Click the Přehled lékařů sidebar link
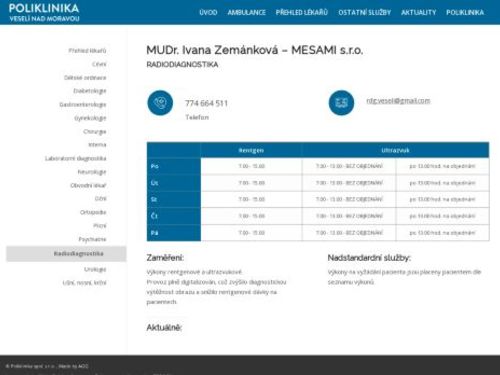The height and width of the screenshot is (375, 500). coord(87,51)
